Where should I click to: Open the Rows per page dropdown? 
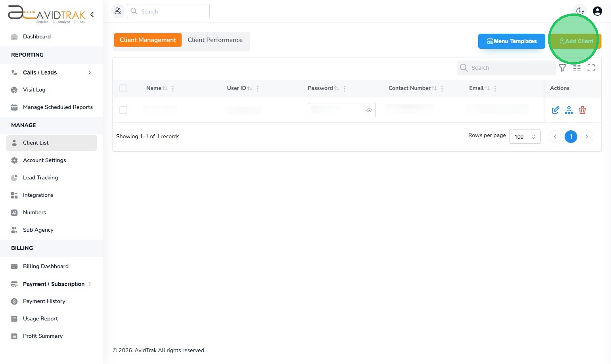pos(525,137)
